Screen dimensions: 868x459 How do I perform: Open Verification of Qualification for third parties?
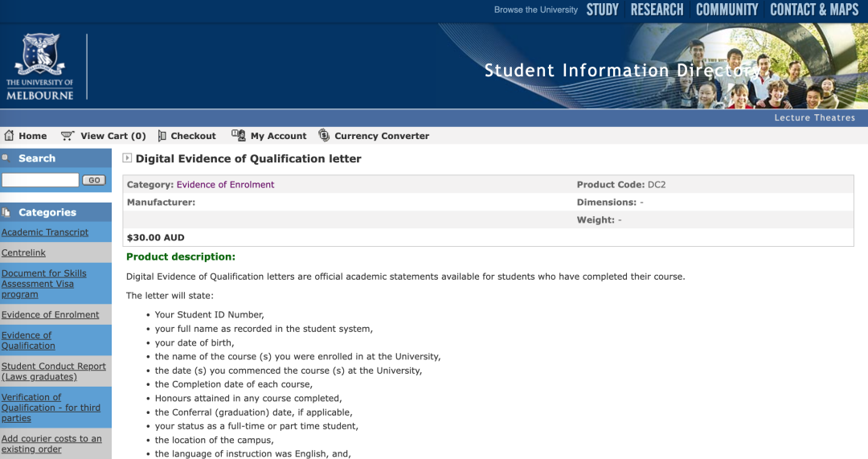click(x=51, y=408)
